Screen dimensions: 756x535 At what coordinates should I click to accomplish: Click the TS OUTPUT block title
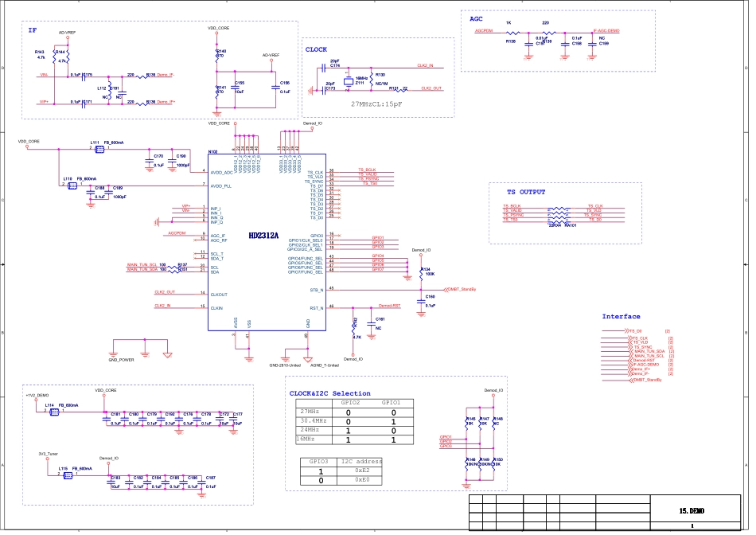click(x=526, y=193)
